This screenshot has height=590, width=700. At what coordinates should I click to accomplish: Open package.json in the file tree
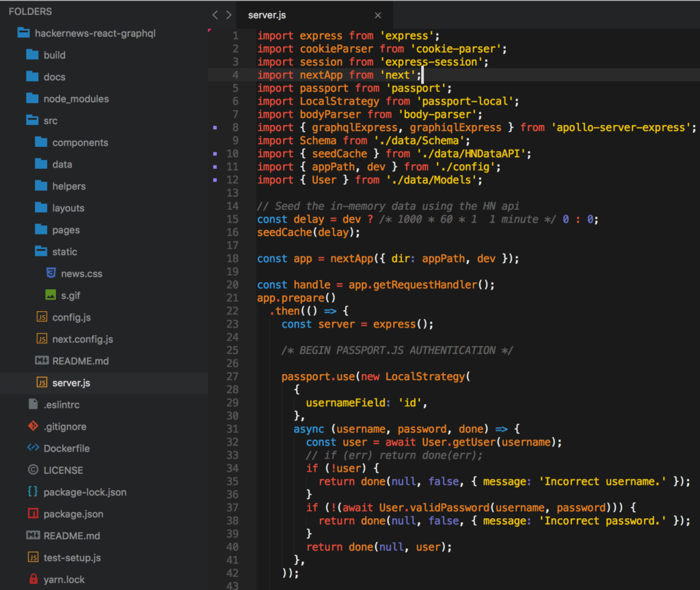73,513
